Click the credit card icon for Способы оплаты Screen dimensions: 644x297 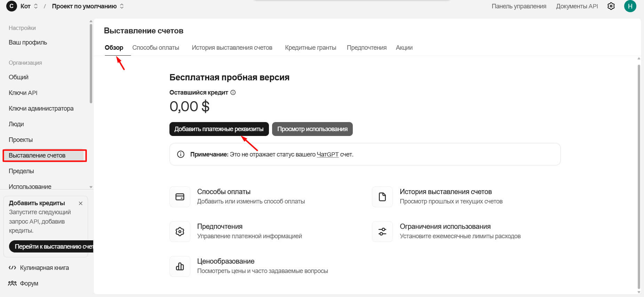tap(180, 197)
